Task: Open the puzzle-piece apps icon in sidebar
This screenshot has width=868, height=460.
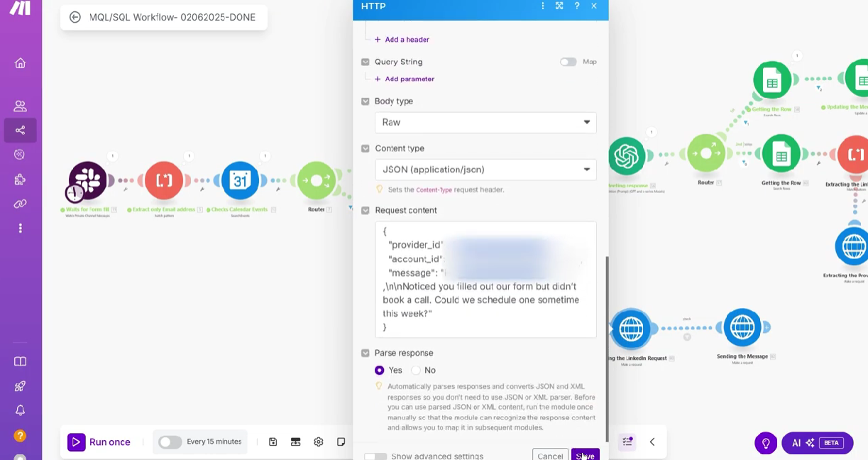Action: click(20, 179)
